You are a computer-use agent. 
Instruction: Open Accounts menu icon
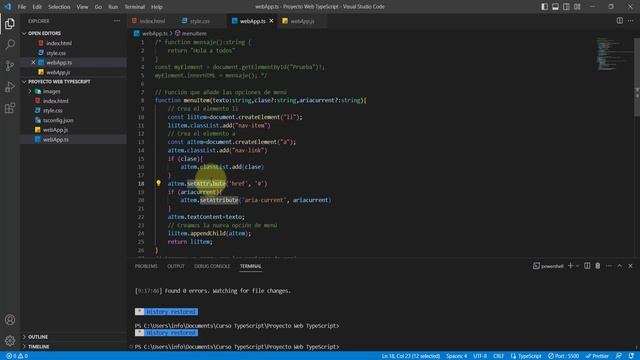[10, 320]
